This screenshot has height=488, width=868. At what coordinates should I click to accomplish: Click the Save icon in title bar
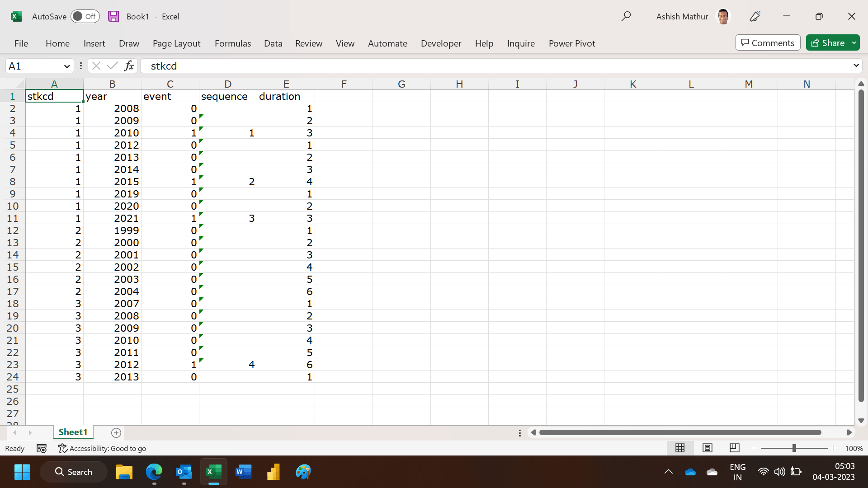113,16
